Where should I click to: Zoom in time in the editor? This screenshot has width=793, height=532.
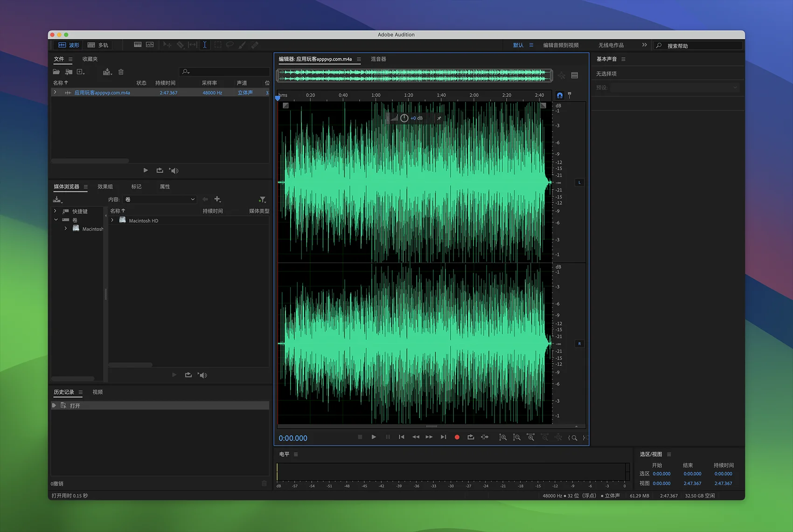[530, 437]
